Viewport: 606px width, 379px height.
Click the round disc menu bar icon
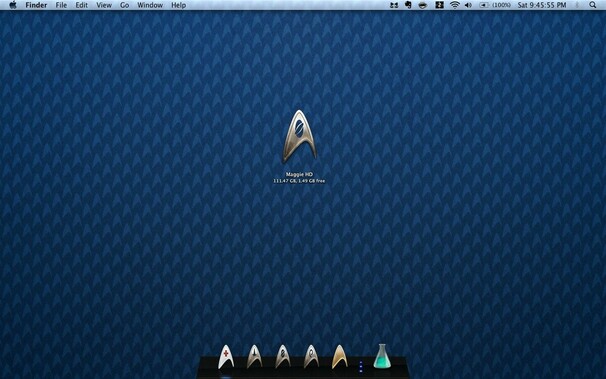coord(423,5)
